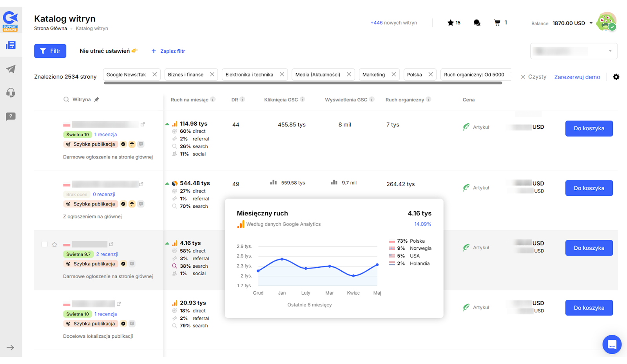The width and height of the screenshot is (627, 364).
Task: Expand the blurred selector dropdown at top right
Action: click(610, 51)
